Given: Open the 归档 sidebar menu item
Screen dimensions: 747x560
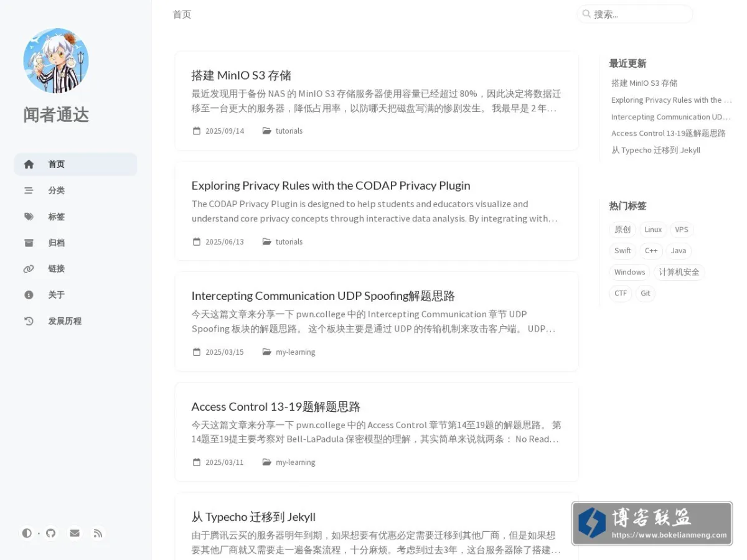Looking at the screenshot, I should click(x=75, y=243).
